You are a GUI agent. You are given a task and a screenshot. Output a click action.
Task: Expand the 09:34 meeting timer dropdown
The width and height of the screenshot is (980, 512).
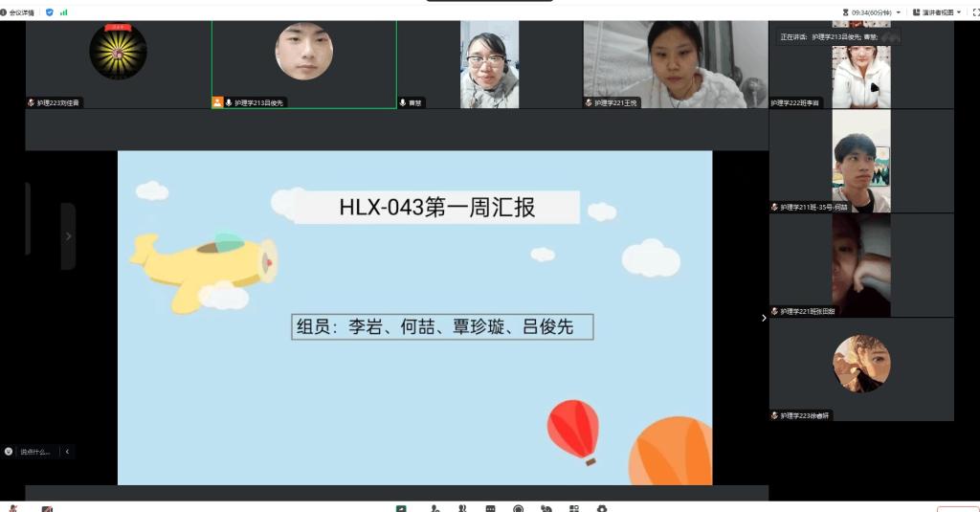898,12
